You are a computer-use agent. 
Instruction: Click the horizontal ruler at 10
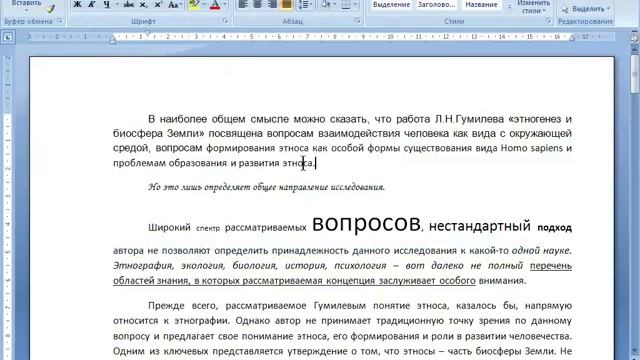pos(391,37)
